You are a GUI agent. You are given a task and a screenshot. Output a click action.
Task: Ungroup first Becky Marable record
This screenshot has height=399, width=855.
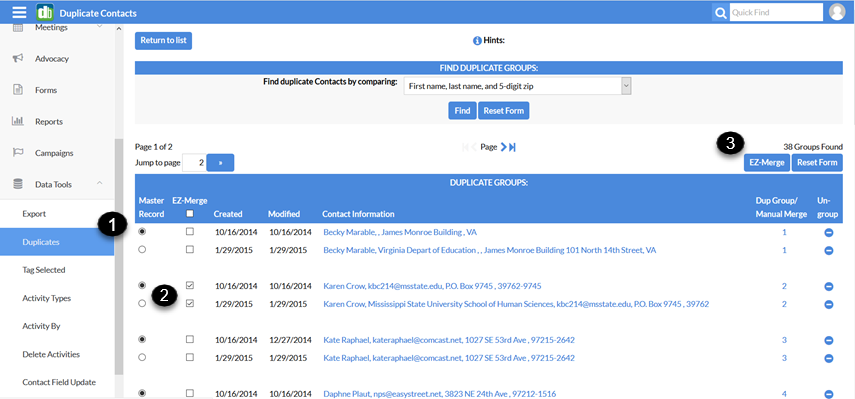click(829, 233)
